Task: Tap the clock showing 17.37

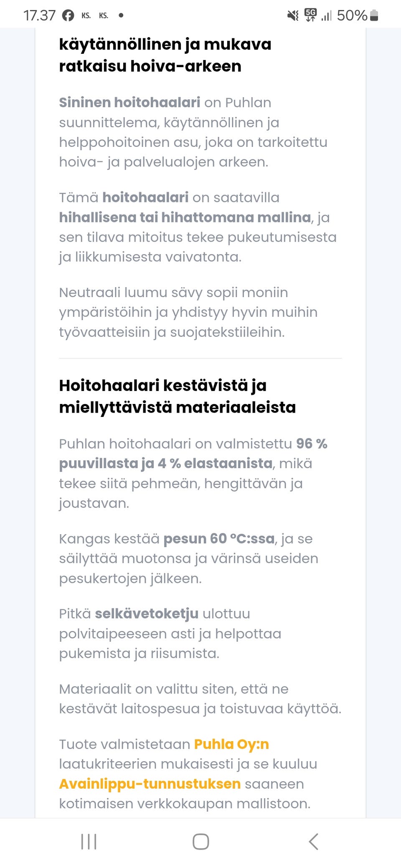Action: 40,15
